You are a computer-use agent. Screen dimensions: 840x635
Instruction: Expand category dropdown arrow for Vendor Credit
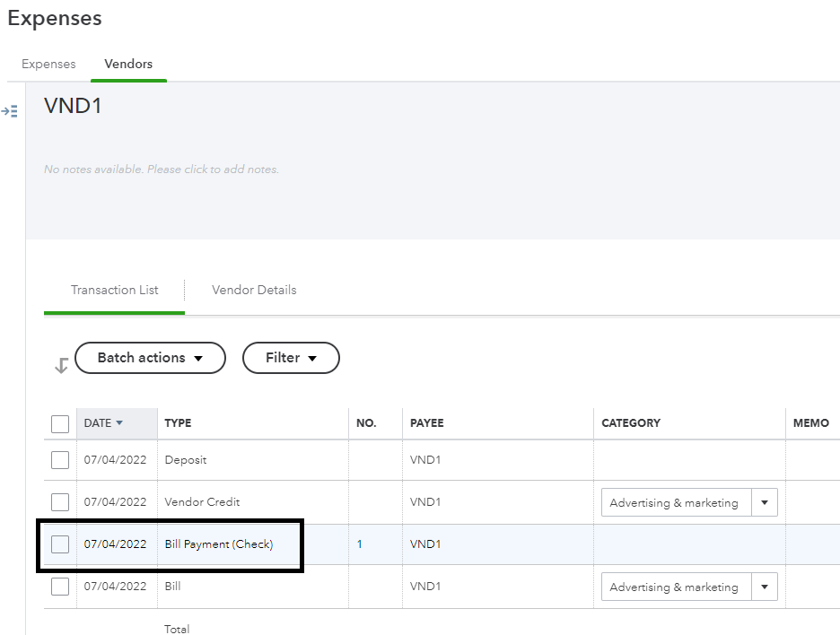[765, 503]
